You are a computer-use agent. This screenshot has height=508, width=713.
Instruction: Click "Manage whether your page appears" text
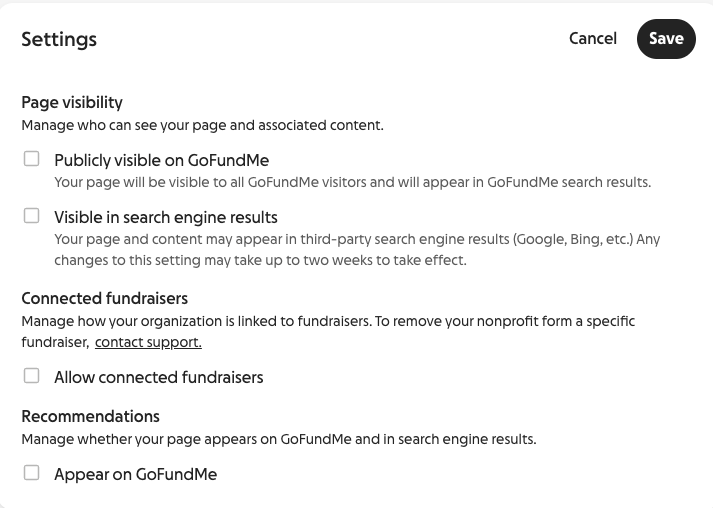click(278, 440)
